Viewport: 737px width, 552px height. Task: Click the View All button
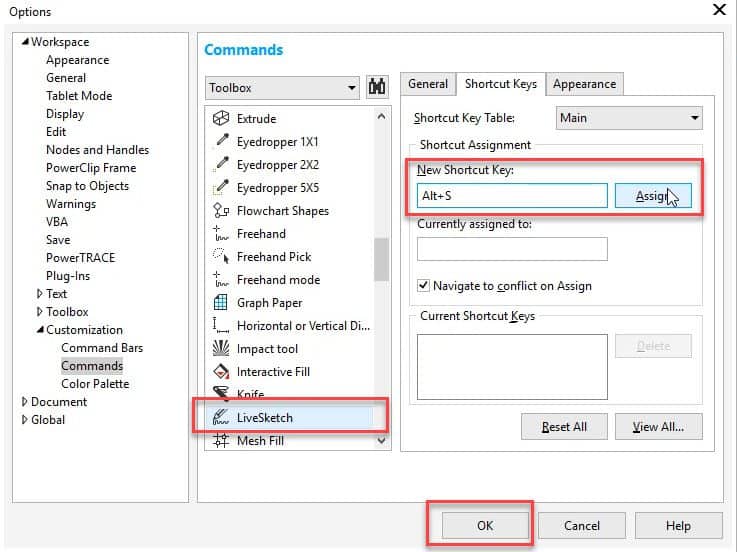pos(658,427)
